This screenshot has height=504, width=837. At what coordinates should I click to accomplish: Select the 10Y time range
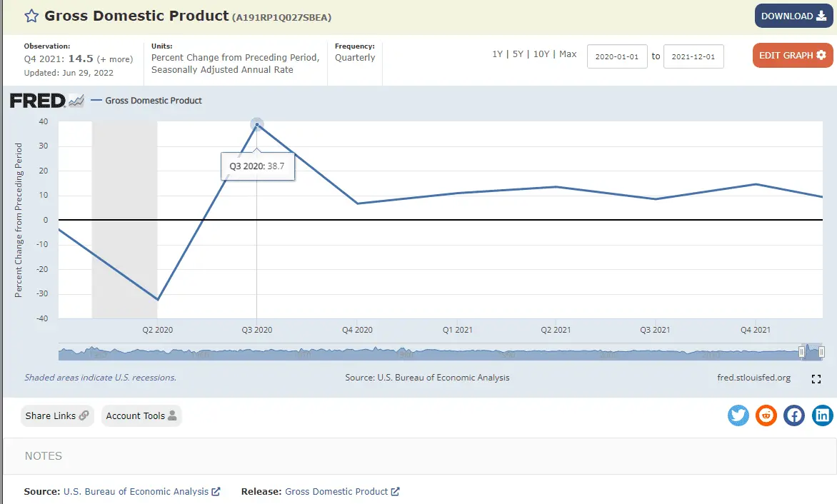[541, 54]
